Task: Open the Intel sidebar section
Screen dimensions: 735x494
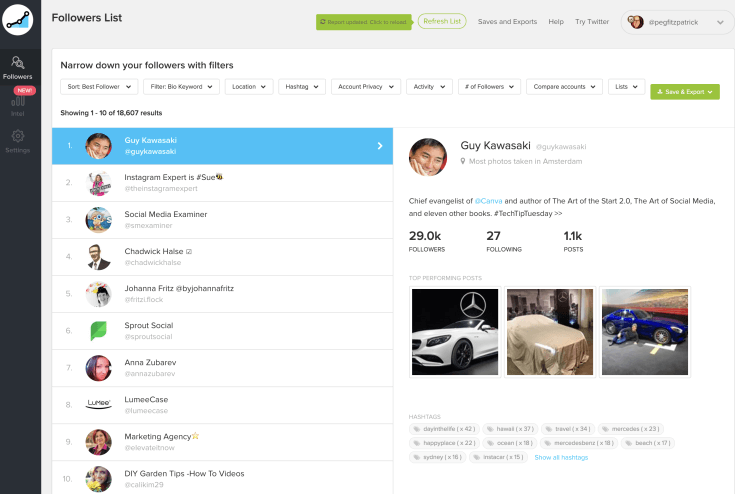Action: coord(18,105)
